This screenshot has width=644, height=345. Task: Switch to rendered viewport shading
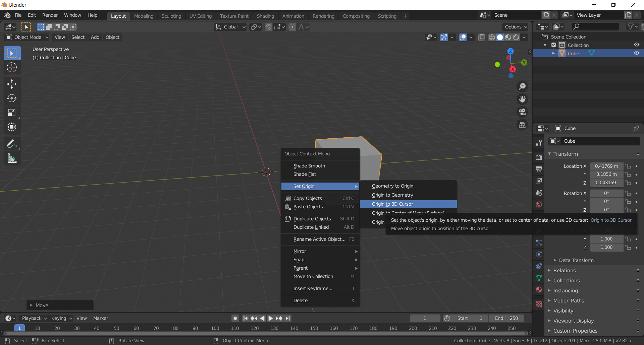(516, 37)
